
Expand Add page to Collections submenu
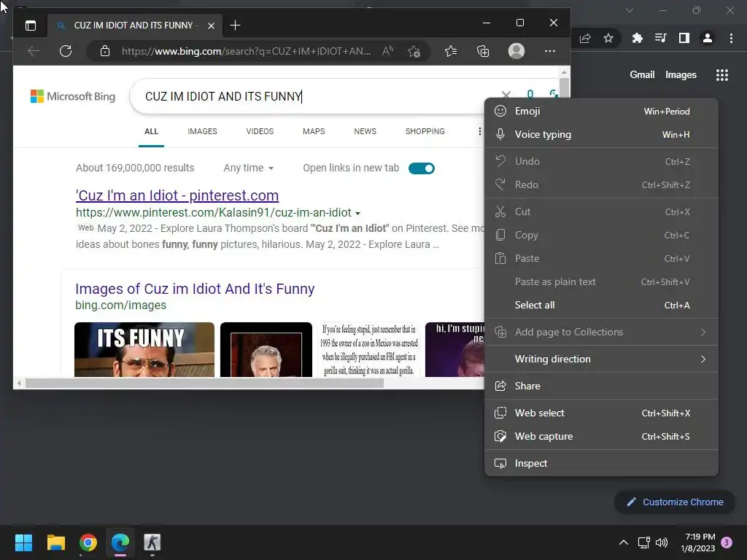(x=601, y=332)
